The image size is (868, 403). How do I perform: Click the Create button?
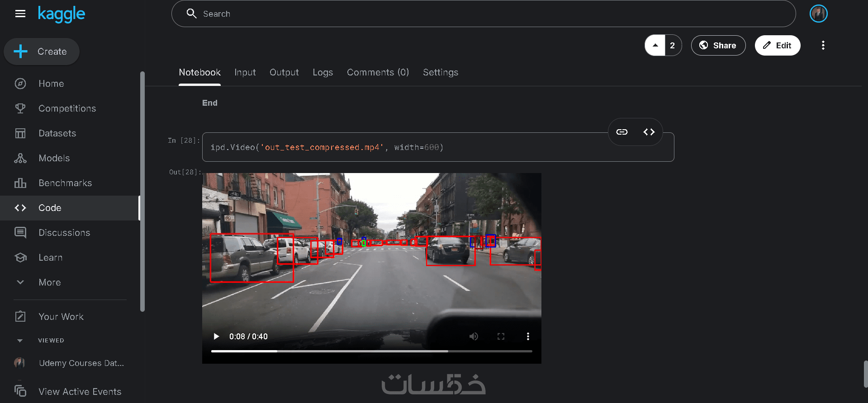[x=42, y=52]
